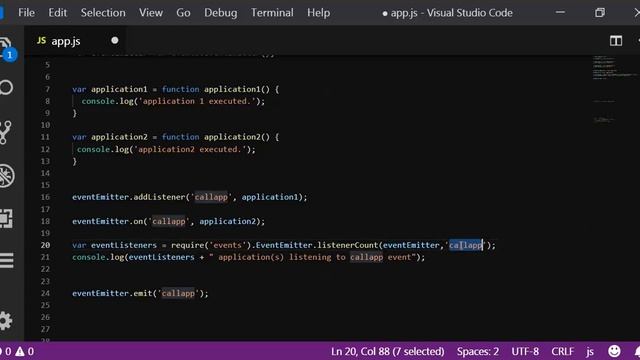Open the Debug menu
The width and height of the screenshot is (640, 360).
(220, 13)
